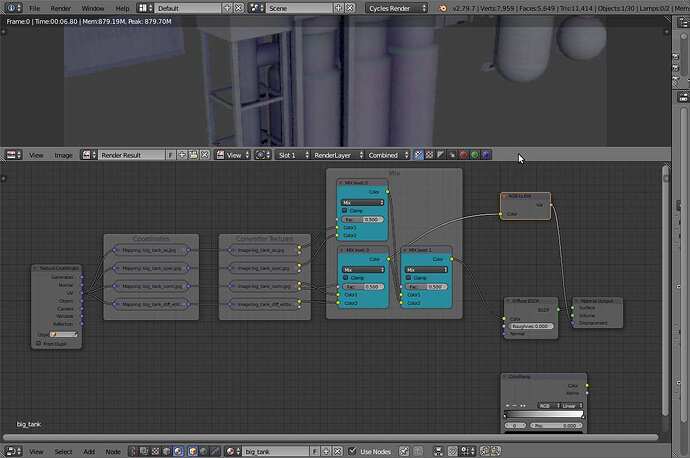Click the Default screen layout name field

(188, 8)
